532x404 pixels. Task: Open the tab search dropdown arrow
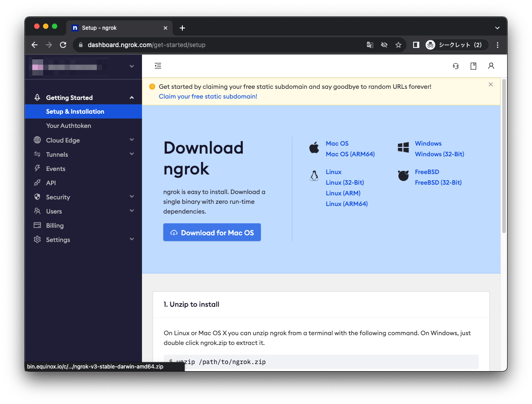pyautogui.click(x=497, y=28)
